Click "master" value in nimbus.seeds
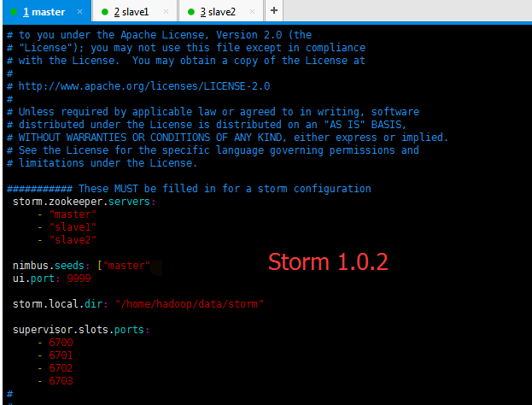 click(126, 266)
